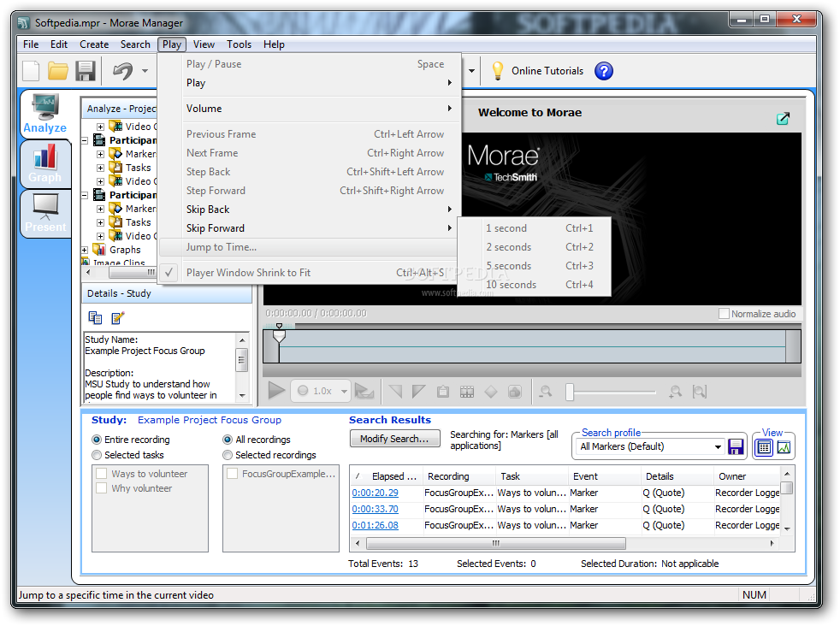
Task: Click the Undo arrow icon
Action: (x=122, y=71)
